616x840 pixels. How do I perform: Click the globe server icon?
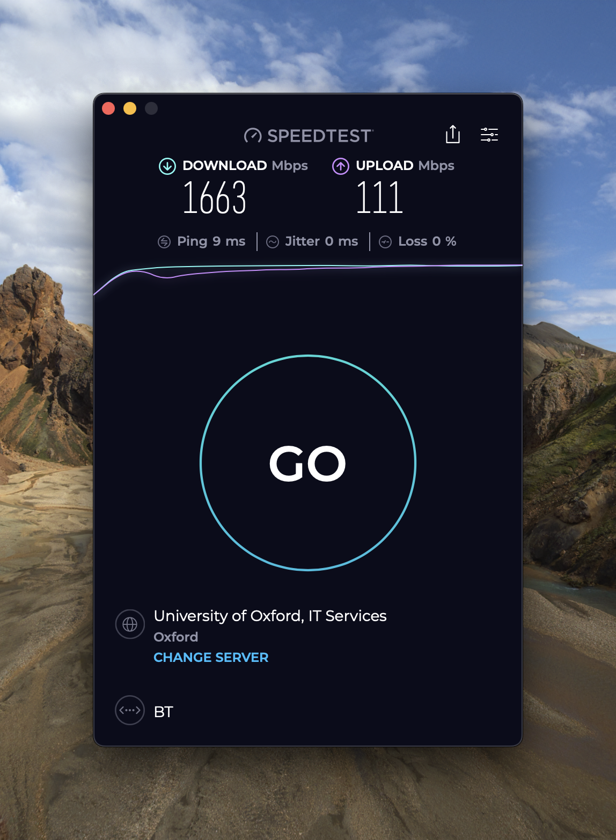pos(130,624)
